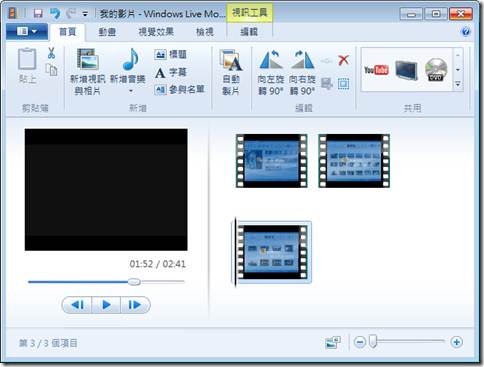Click the Burn DVD share icon
The height and width of the screenshot is (367, 484).
coord(436,70)
